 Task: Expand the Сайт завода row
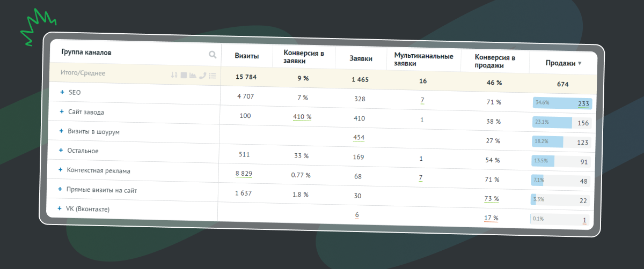point(62,111)
